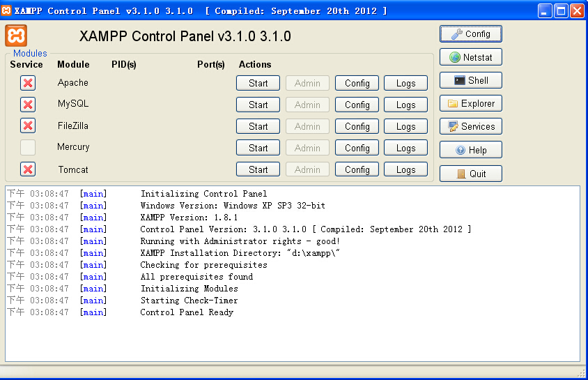This screenshot has height=380, width=588.
Task: Open the Tomcat Config button
Action: click(x=357, y=169)
